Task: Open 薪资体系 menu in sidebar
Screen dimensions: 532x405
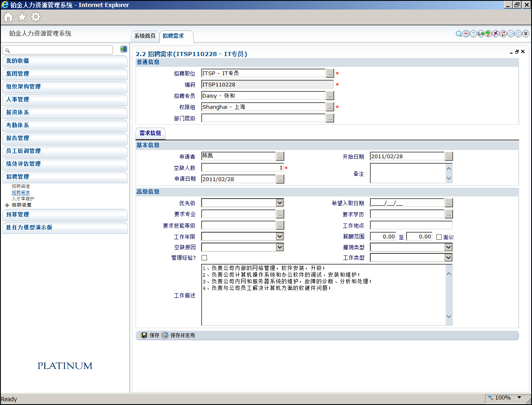Action: [64, 113]
